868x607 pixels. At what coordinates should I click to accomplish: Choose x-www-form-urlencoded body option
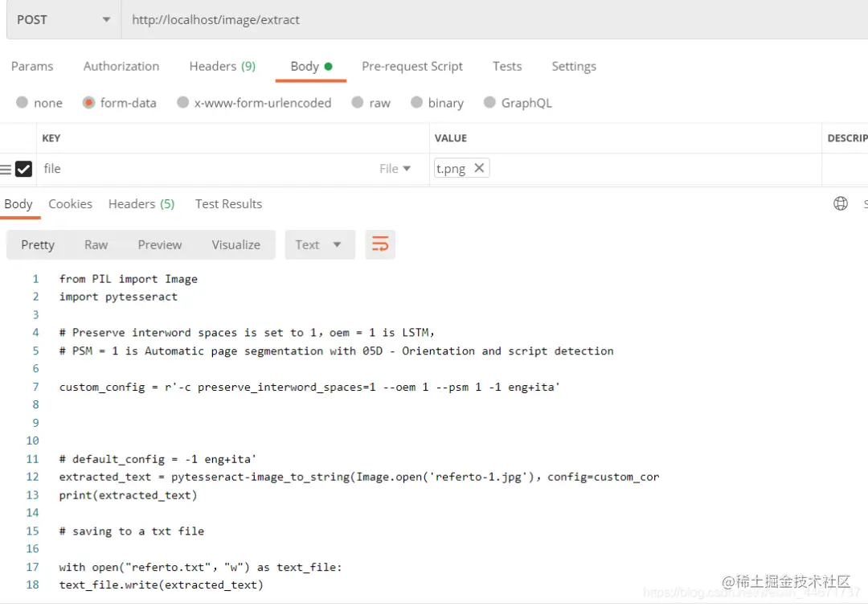click(253, 103)
